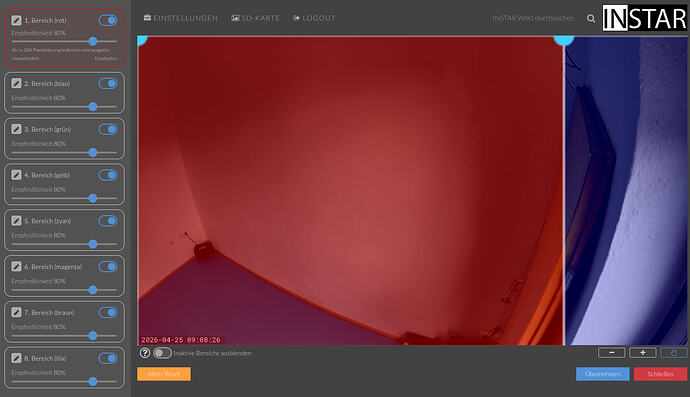Click the blue detection area in the video
690x397 pixels.
click(626, 191)
